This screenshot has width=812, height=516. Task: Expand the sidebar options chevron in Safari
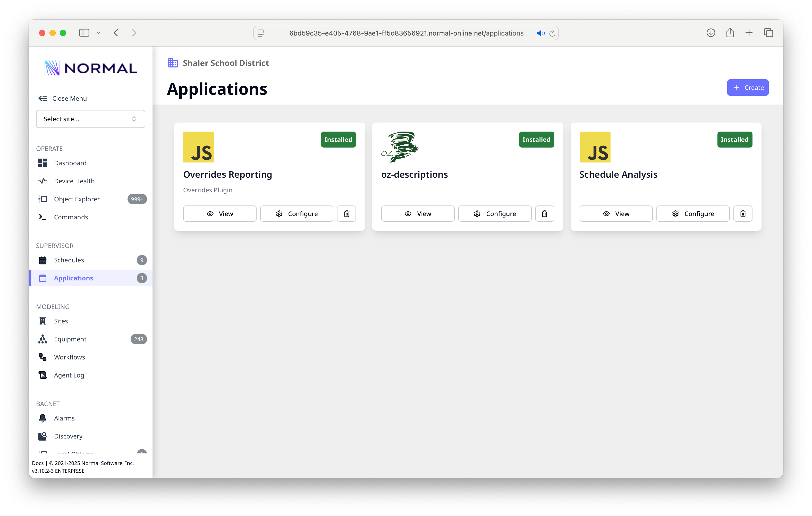pyautogui.click(x=98, y=33)
